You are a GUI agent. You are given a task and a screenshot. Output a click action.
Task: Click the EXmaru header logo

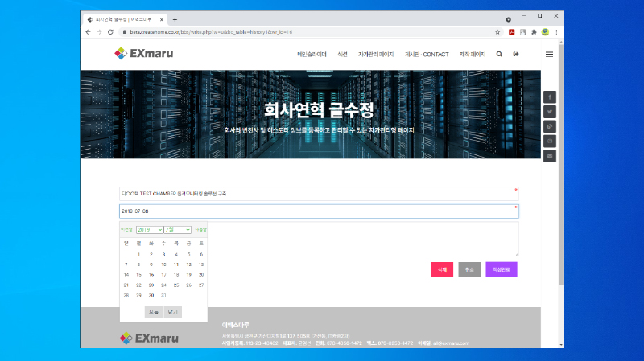point(144,53)
